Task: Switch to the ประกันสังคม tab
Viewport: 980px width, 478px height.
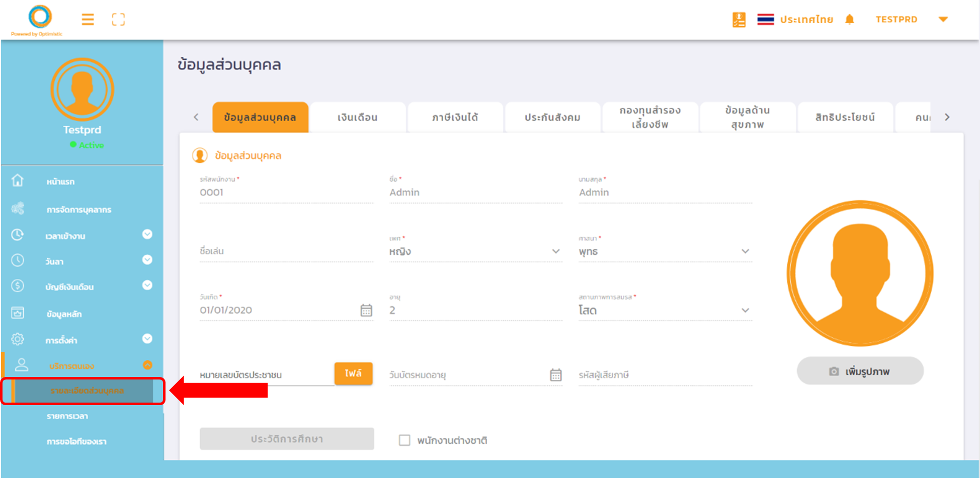Action: [552, 118]
